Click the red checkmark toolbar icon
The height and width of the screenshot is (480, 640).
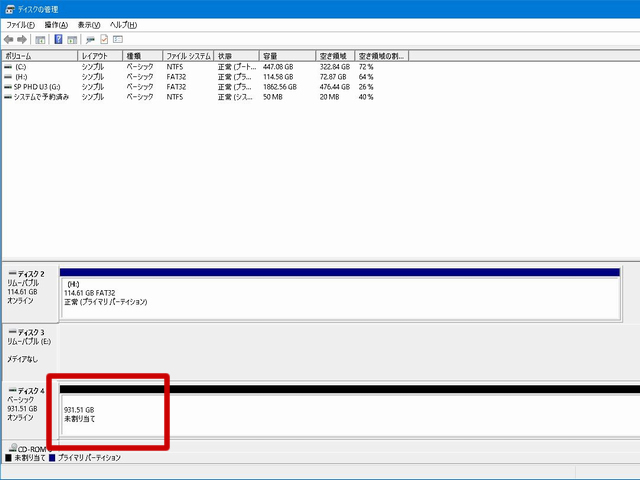tap(104, 39)
